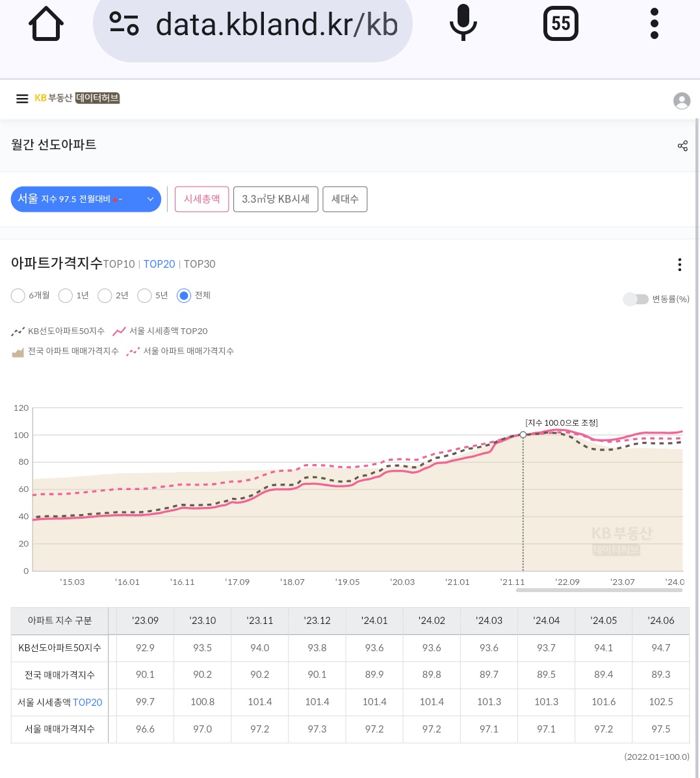Screen dimensions: 700x778
Task: Click the site info icon in address bar
Action: click(x=123, y=25)
